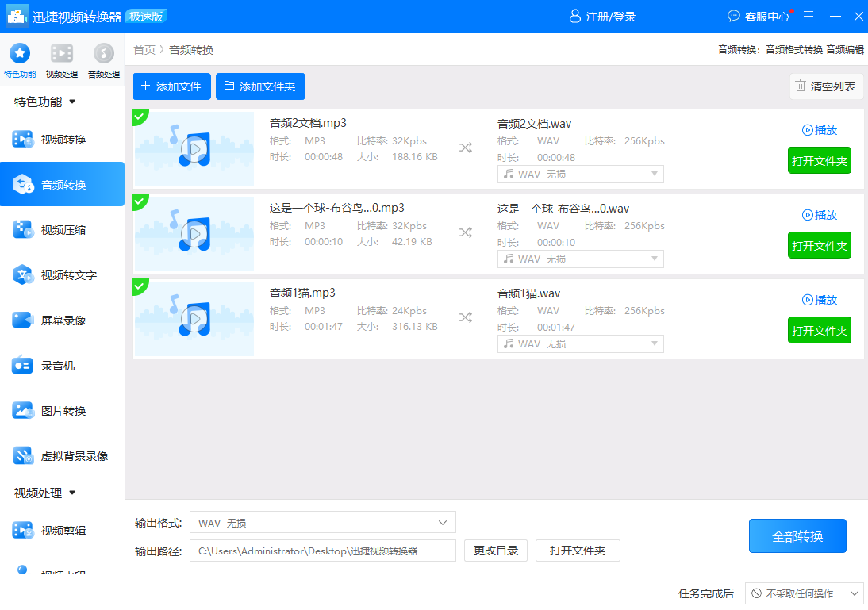Select the 录音机 sidebar icon
Screen dimensions: 868x610
(22, 366)
